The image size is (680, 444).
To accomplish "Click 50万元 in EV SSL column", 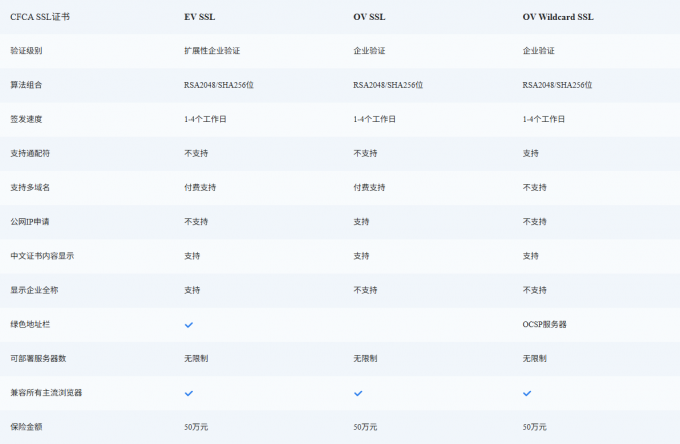I will pos(196,428).
